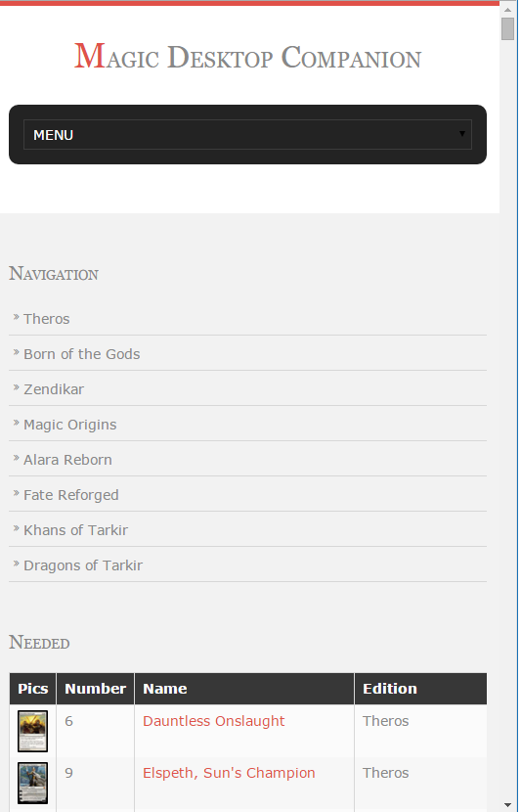Go to Born of the Gods edition
The width and height of the screenshot is (521, 812).
pos(82,355)
